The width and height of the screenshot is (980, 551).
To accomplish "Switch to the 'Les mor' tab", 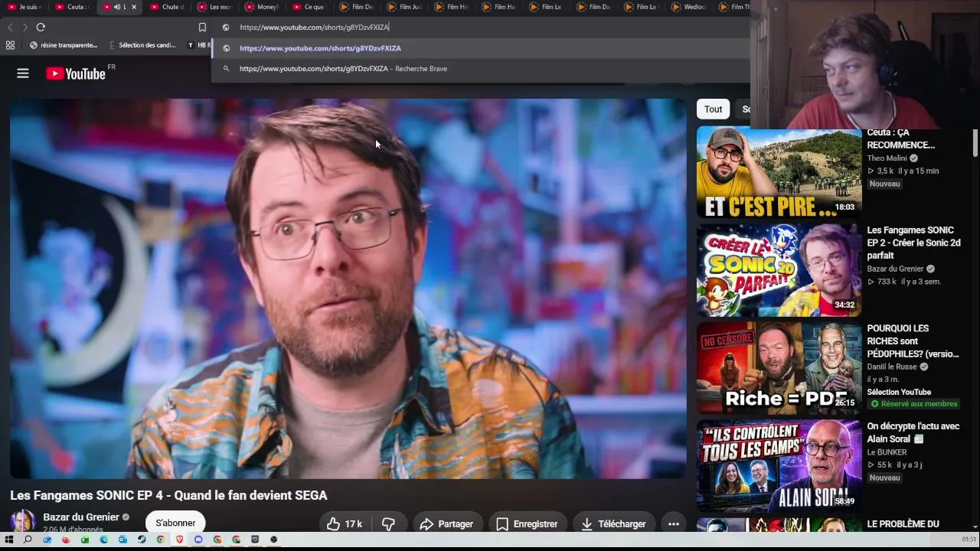I will pyautogui.click(x=215, y=7).
